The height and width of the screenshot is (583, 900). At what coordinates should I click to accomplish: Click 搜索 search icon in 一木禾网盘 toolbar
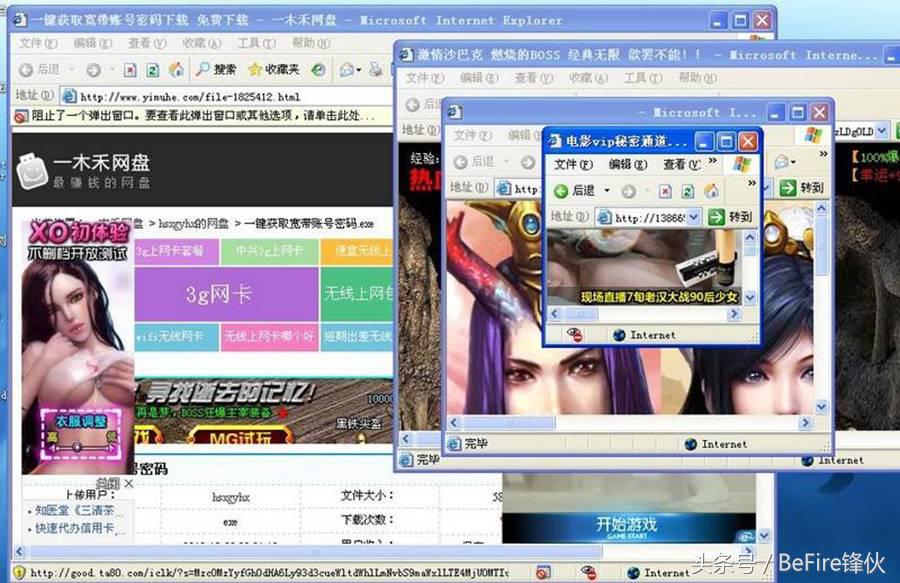click(x=203, y=69)
